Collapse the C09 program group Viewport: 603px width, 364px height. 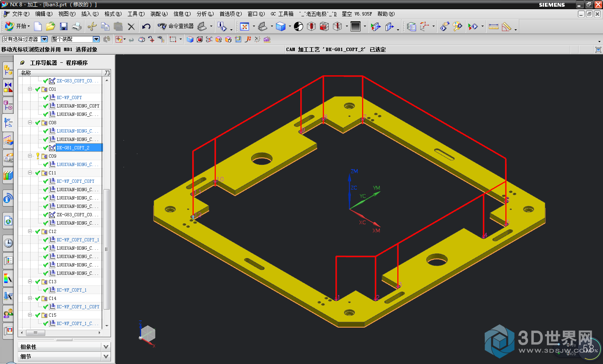[x=30, y=156]
